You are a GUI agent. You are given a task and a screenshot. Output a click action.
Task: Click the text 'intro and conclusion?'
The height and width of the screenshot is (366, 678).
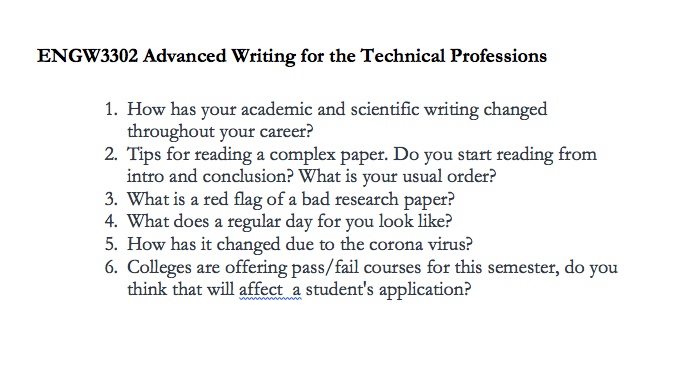tap(210, 177)
